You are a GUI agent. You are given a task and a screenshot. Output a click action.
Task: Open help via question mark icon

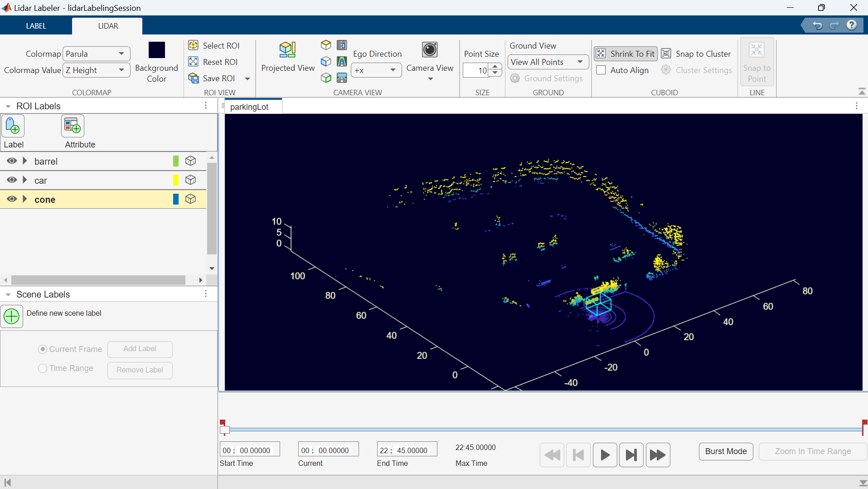[852, 25]
